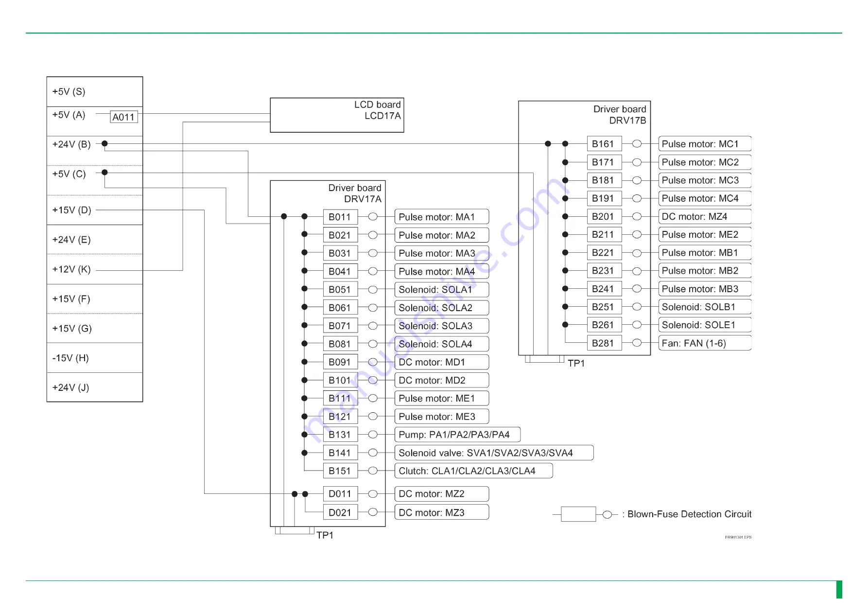Click the Solenoid: SOLB1 label
868x614 pixels.
click(705, 307)
